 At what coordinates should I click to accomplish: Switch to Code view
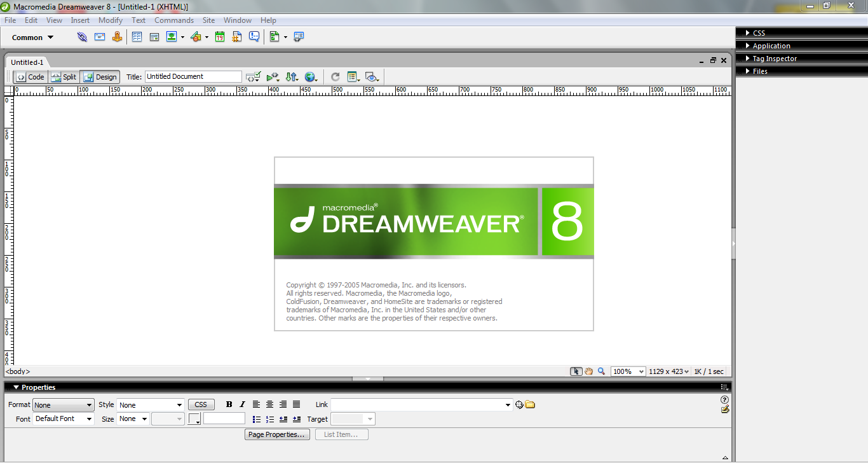31,77
